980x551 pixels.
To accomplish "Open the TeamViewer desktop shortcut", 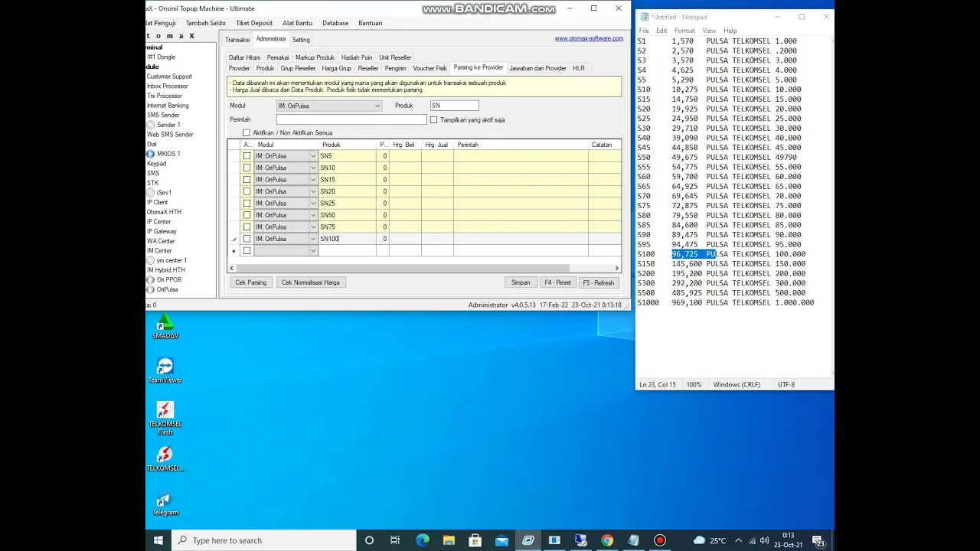I will coord(165,370).
